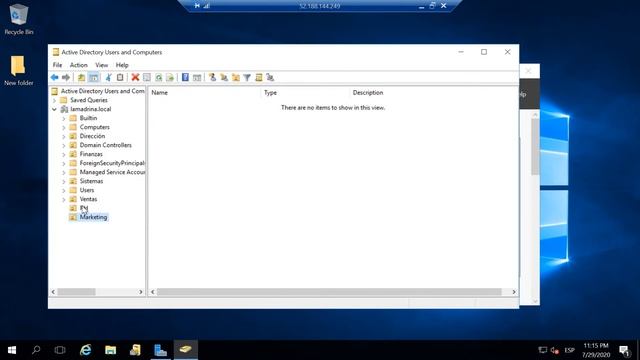The height and width of the screenshot is (360, 640).
Task: Open the Help menu
Action: [122, 65]
